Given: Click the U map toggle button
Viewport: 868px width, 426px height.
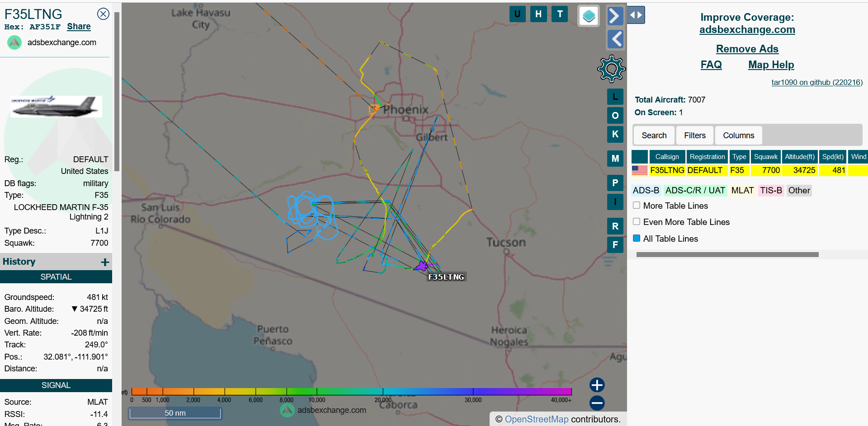Looking at the screenshot, I should (x=517, y=14).
